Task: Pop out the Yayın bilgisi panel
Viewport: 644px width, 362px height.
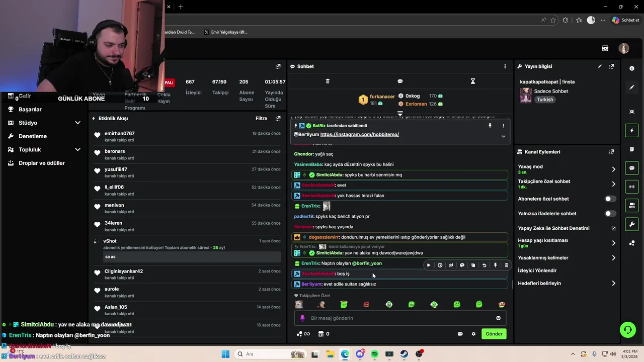Action: (612, 66)
